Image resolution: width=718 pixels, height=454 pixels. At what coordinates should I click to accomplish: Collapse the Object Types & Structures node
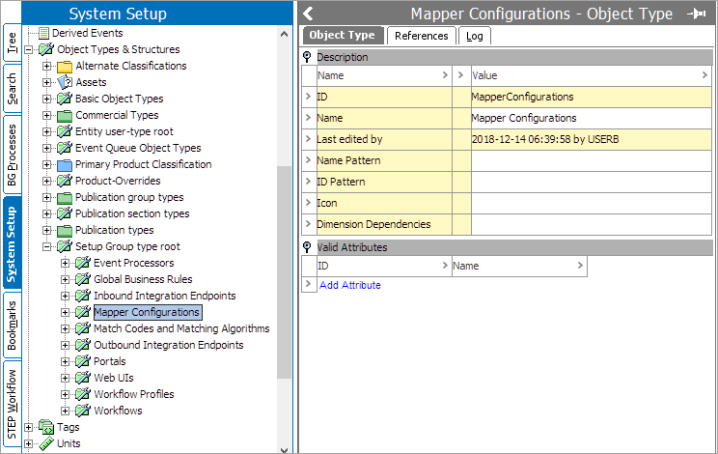(x=28, y=49)
